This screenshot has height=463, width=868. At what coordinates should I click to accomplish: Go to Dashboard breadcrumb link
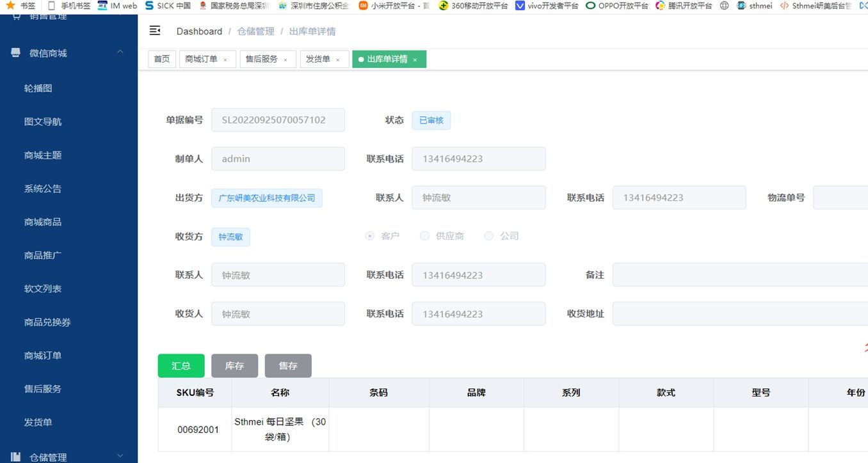(199, 31)
